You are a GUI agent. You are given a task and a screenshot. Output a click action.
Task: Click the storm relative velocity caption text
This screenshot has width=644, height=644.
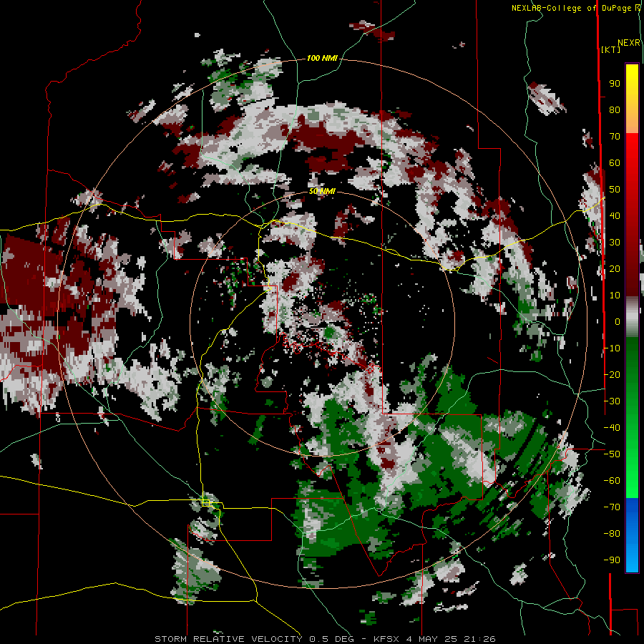(x=325, y=639)
